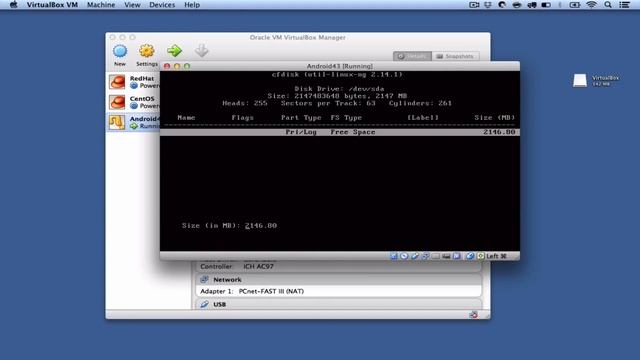Open the Help menu

tap(192, 5)
